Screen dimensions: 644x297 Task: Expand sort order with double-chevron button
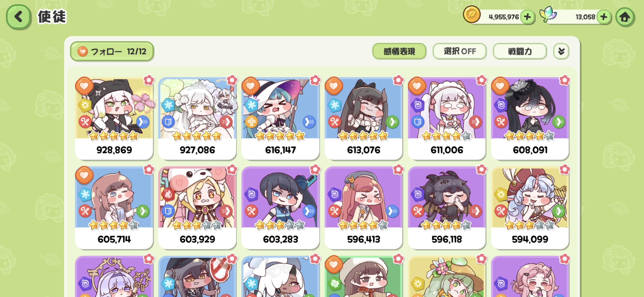click(561, 51)
